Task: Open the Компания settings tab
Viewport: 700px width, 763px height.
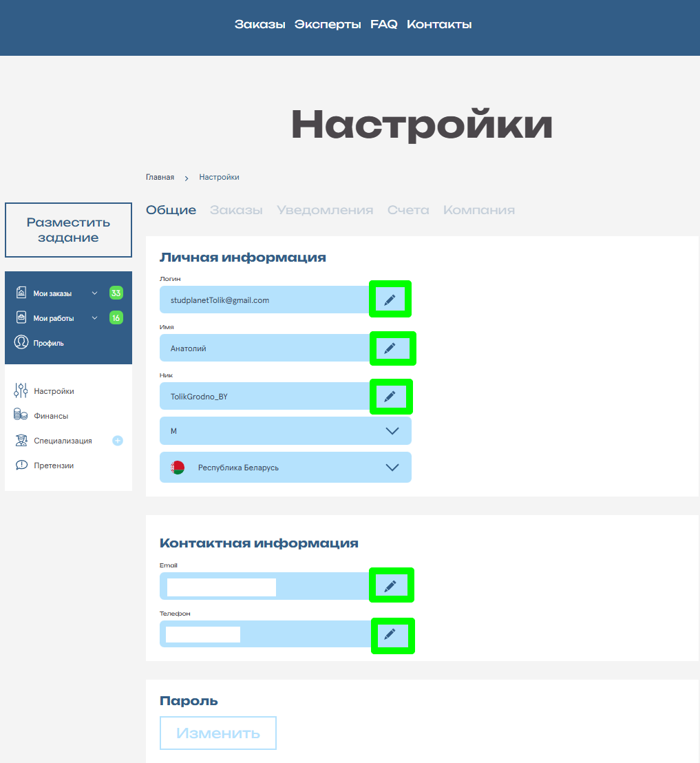Action: point(478,210)
